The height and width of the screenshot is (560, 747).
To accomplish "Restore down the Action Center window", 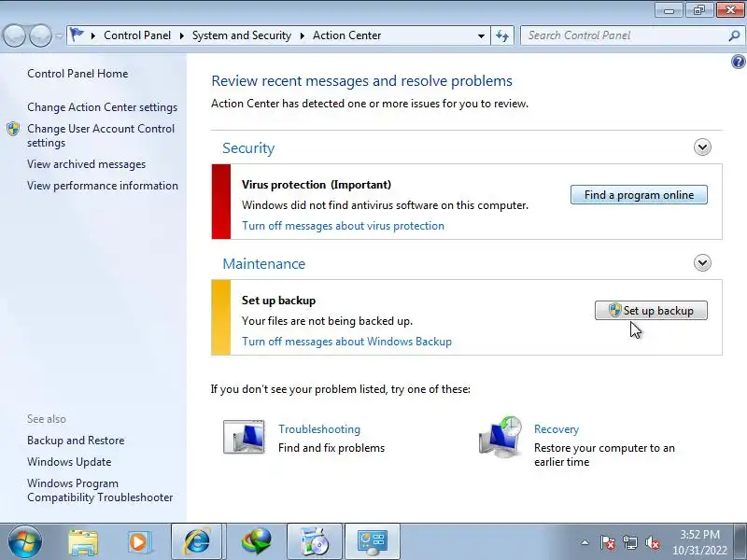I will point(698,10).
